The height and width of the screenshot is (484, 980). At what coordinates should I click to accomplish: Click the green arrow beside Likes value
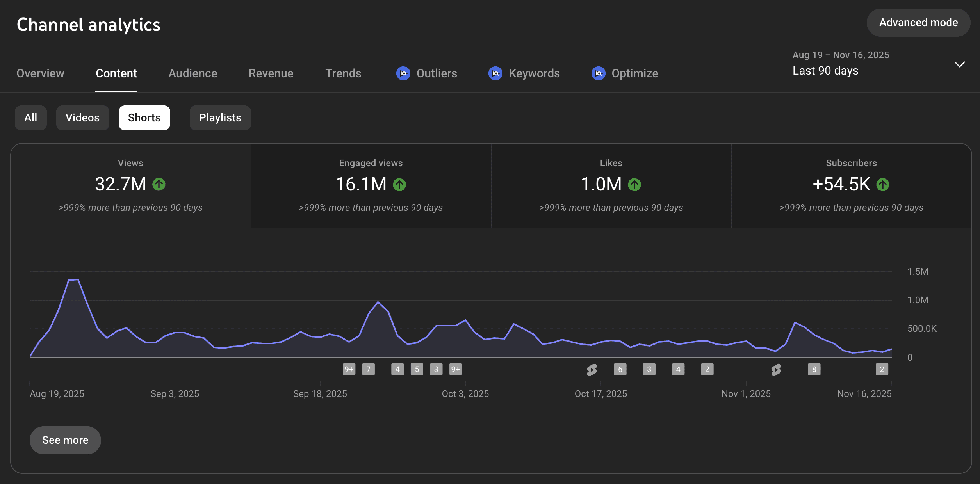(634, 184)
